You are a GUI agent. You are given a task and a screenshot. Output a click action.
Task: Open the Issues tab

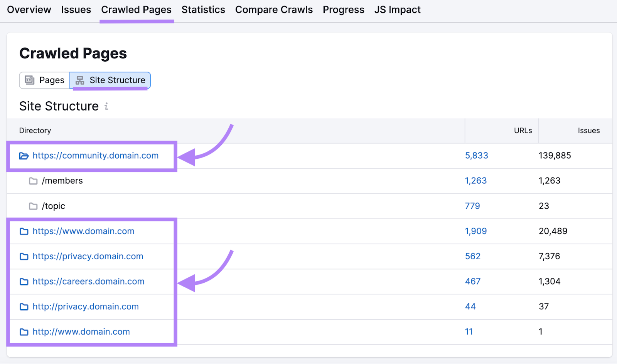(x=76, y=10)
